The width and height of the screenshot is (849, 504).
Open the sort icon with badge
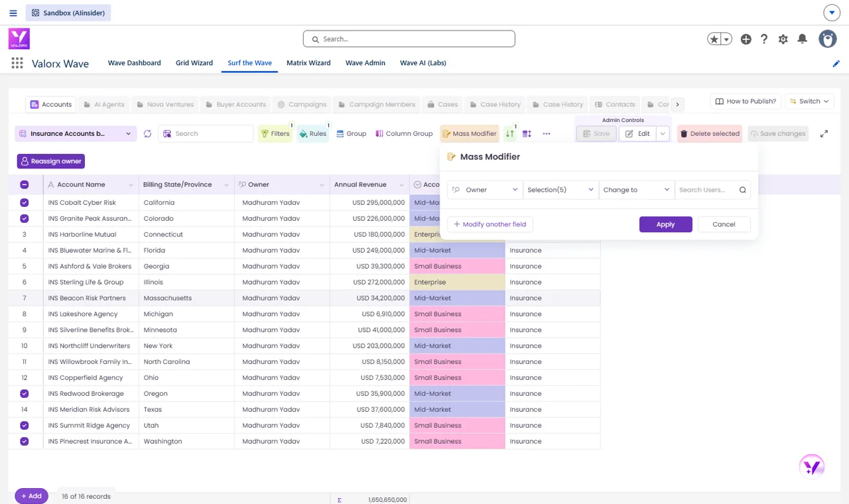click(x=510, y=133)
